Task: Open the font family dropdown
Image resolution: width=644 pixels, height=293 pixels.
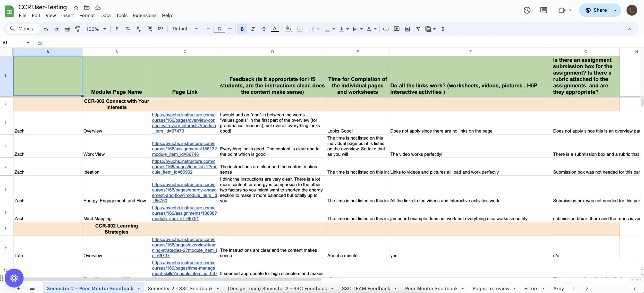Action: click(x=185, y=29)
